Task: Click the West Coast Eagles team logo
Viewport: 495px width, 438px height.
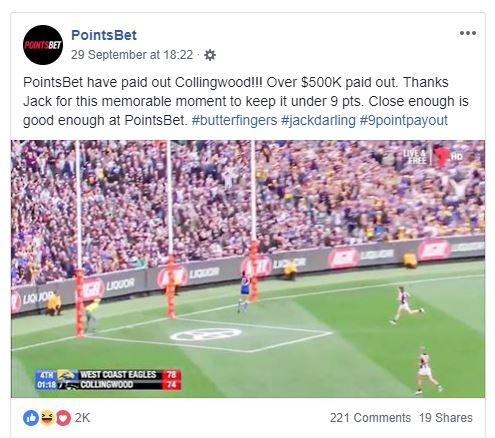Action: click(x=67, y=375)
